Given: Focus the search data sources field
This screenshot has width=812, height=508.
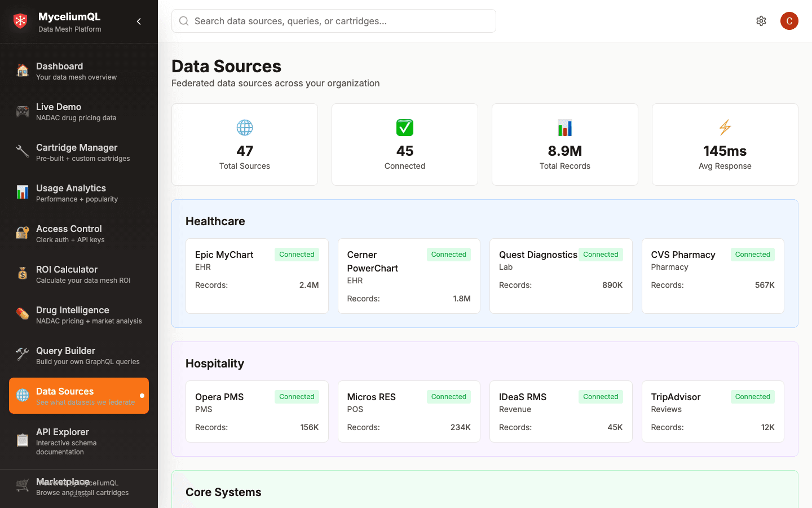Looking at the screenshot, I should click(334, 21).
